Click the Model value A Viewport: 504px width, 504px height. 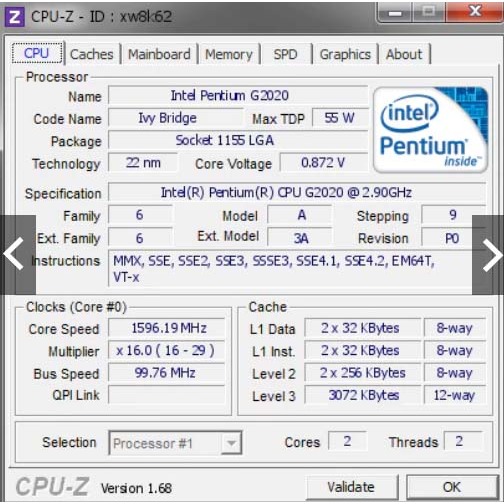tap(300, 215)
